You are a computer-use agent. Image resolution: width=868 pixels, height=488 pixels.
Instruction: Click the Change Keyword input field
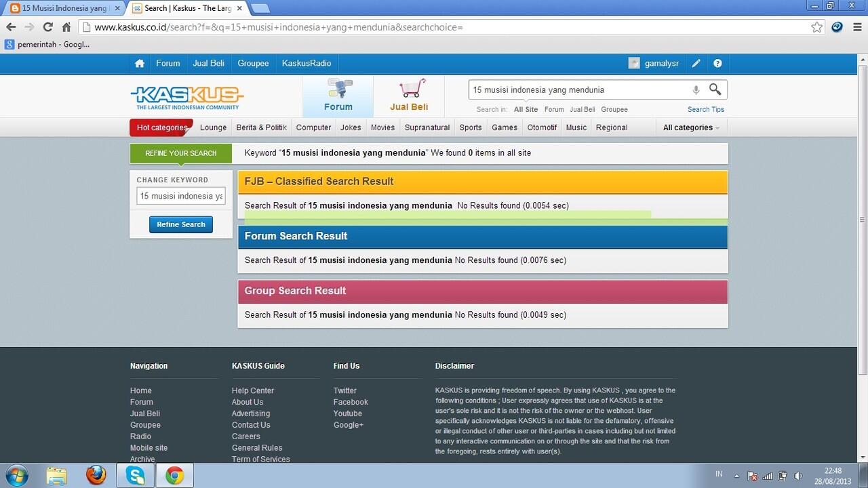point(181,196)
